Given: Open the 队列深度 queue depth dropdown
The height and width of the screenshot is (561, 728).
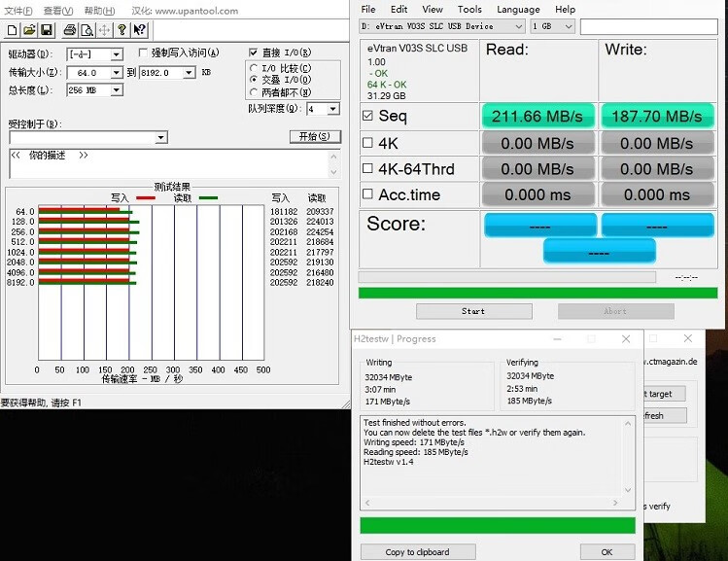Looking at the screenshot, I should pos(324,109).
